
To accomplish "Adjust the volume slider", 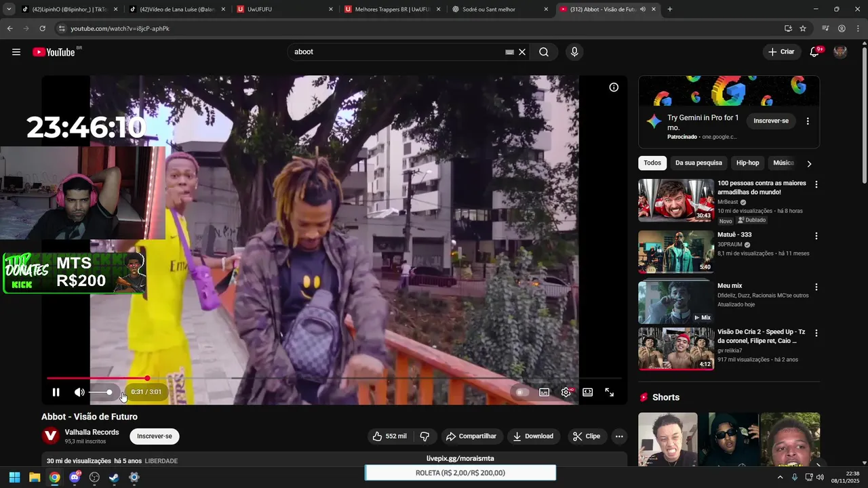I will click(x=100, y=392).
